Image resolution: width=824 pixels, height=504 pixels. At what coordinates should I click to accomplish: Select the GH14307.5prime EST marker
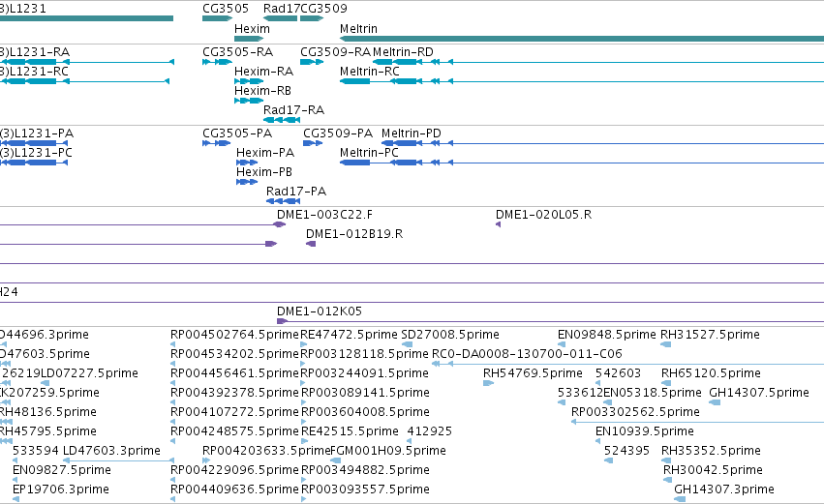[x=715, y=402]
